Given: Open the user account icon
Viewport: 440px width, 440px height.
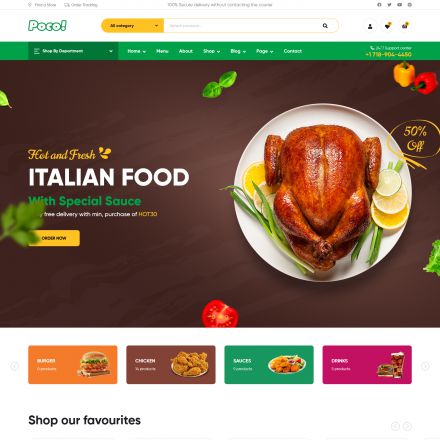Looking at the screenshot, I should point(370,26).
